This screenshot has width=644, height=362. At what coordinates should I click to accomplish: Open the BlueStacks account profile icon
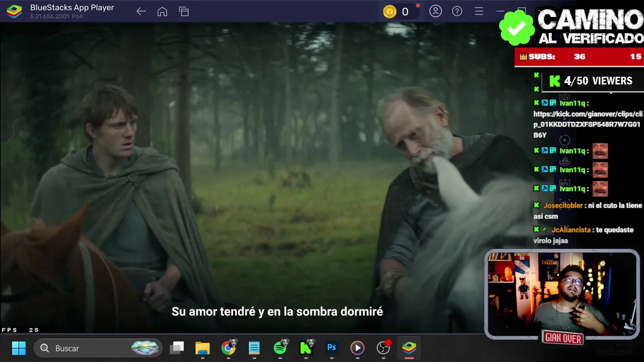pyautogui.click(x=435, y=11)
